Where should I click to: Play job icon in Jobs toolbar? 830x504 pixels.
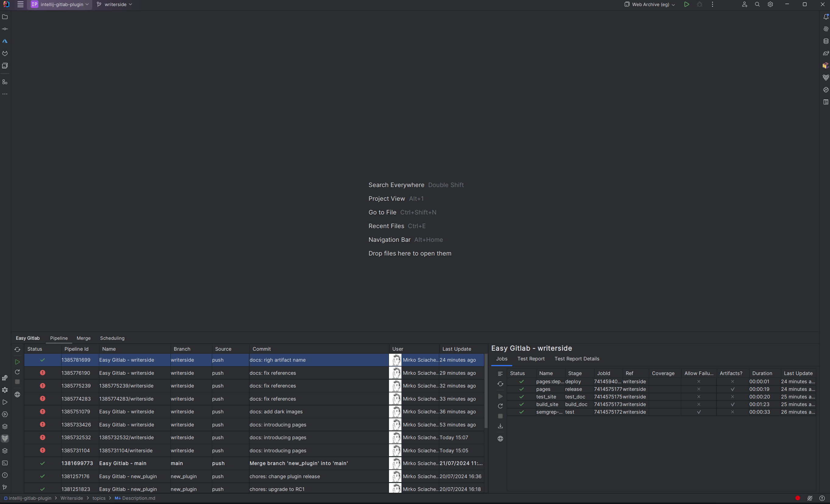[x=500, y=396]
